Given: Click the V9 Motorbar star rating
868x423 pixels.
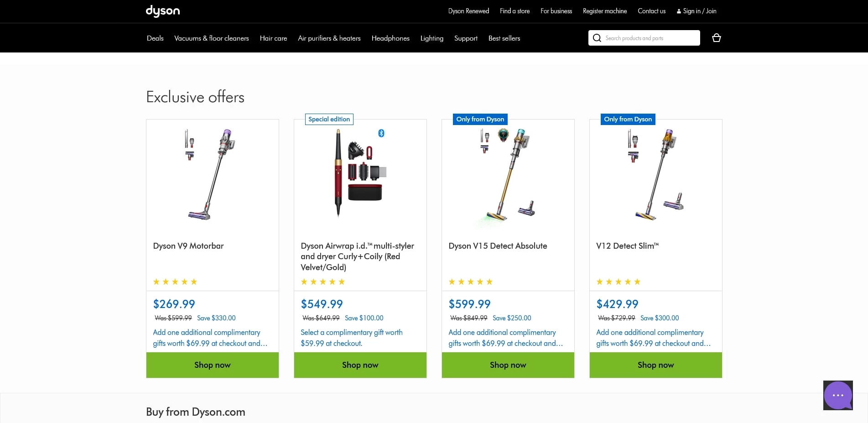Looking at the screenshot, I should coord(175,282).
